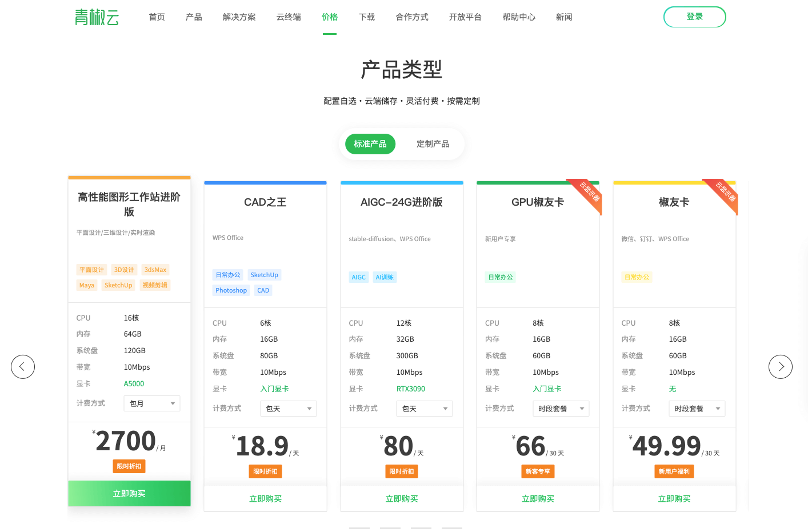Open billing dropdown for AIGC-24G进阶版
This screenshot has width=808, height=532.
[425, 409]
